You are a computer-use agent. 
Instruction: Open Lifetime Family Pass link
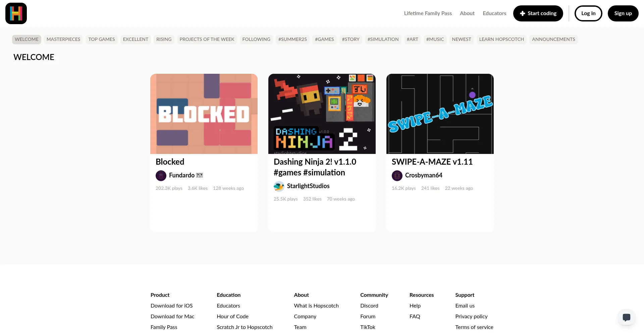(428, 13)
